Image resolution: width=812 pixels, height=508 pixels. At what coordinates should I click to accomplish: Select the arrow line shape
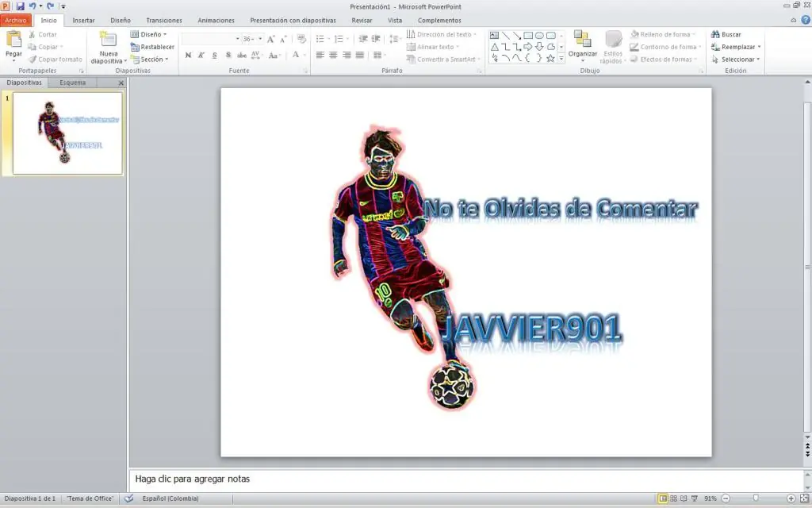517,35
